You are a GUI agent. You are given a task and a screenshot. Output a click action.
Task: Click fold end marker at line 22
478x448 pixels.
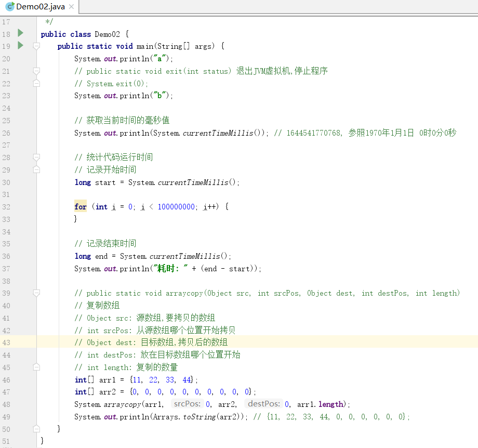[x=36, y=83]
